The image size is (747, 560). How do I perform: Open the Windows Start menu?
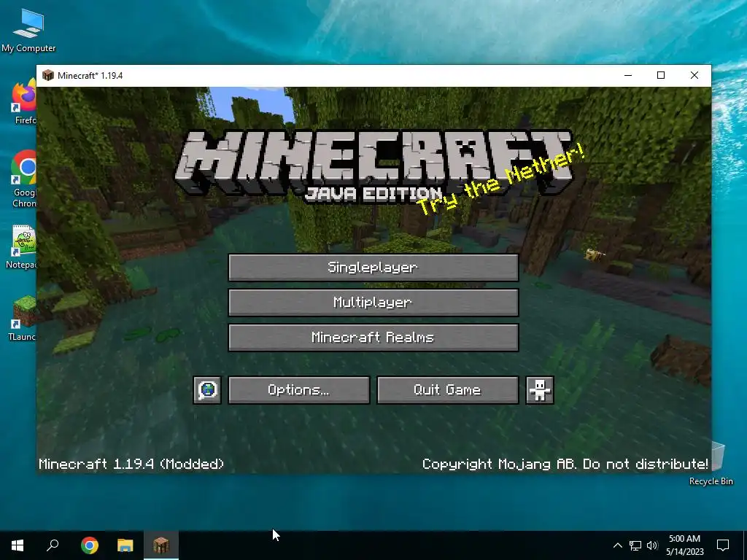pos(18,545)
